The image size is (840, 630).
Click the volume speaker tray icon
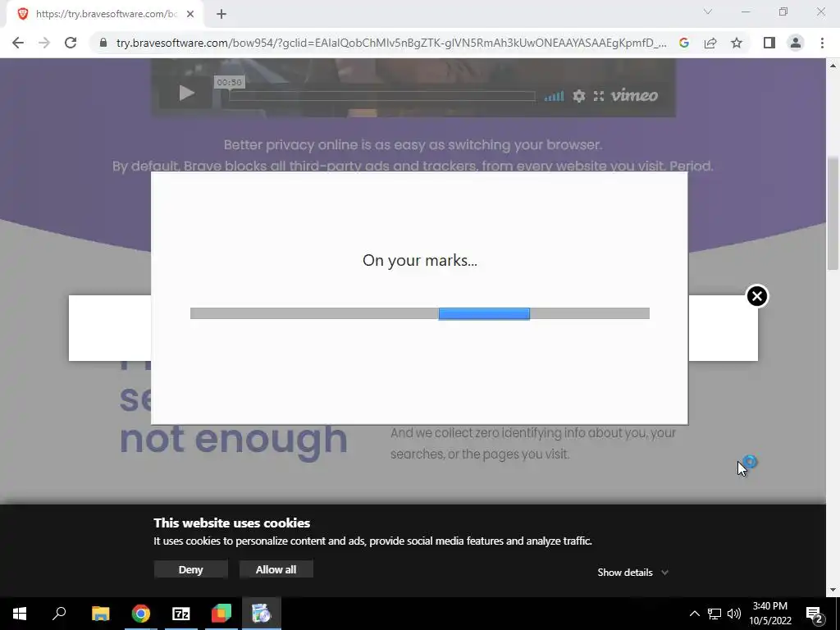click(734, 614)
